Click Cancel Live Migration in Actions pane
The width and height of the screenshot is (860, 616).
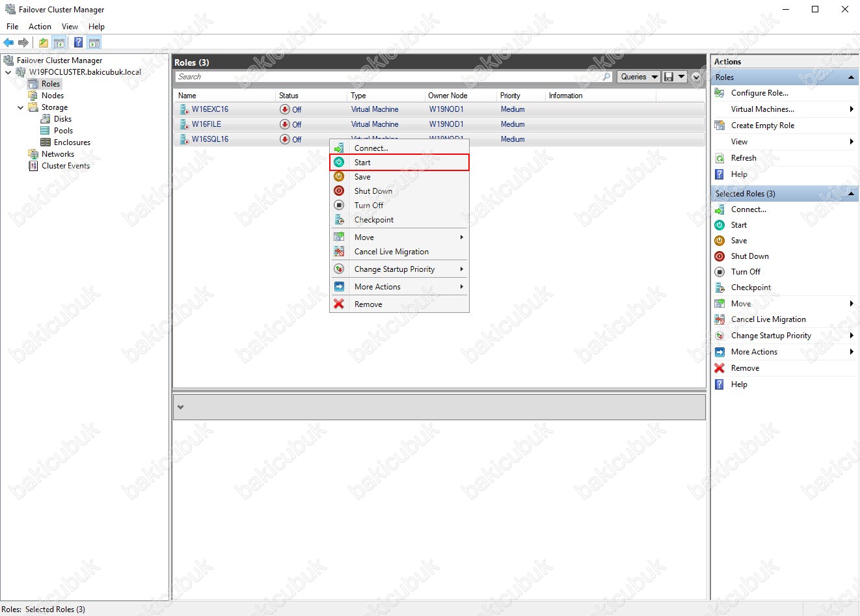tap(768, 319)
